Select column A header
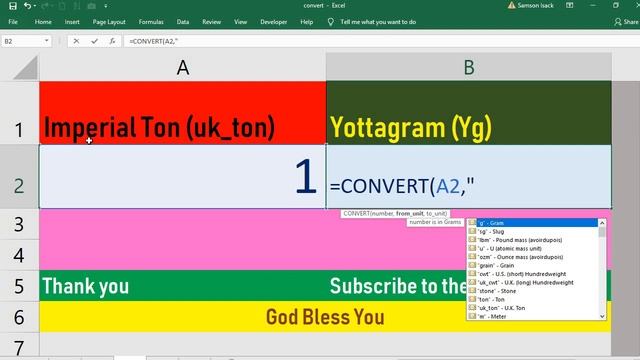Image resolution: width=640 pixels, height=360 pixels. tap(183, 67)
